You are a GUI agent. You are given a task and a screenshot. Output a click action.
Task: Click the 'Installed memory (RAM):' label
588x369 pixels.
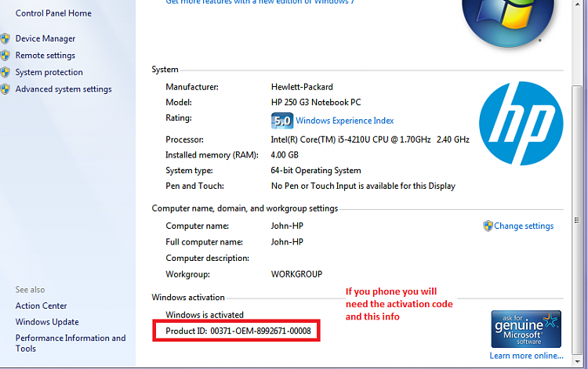212,155
